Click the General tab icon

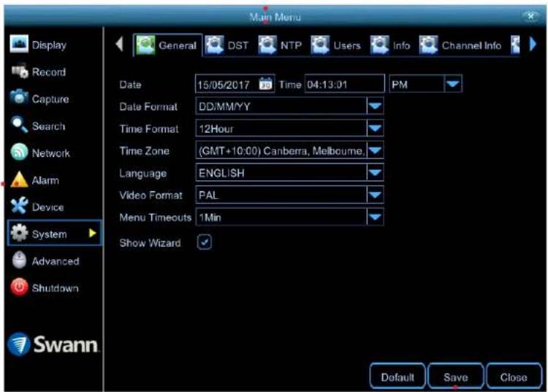tap(145, 45)
